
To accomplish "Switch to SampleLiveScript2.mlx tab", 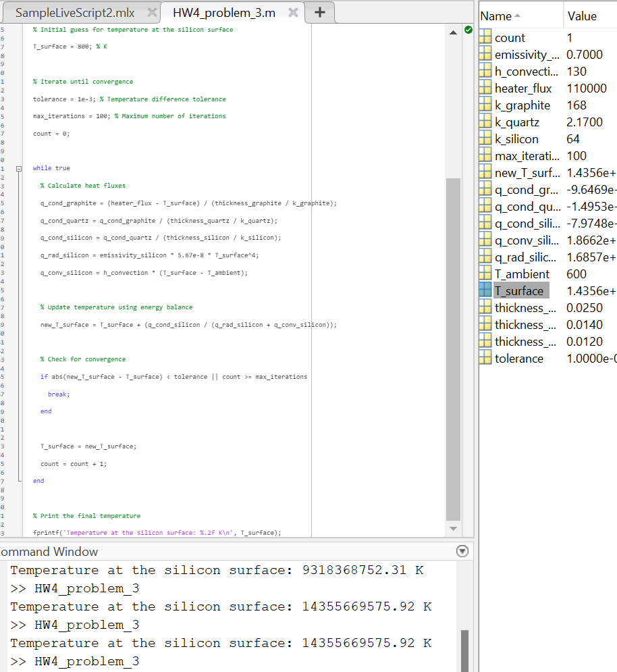I will pos(75,13).
